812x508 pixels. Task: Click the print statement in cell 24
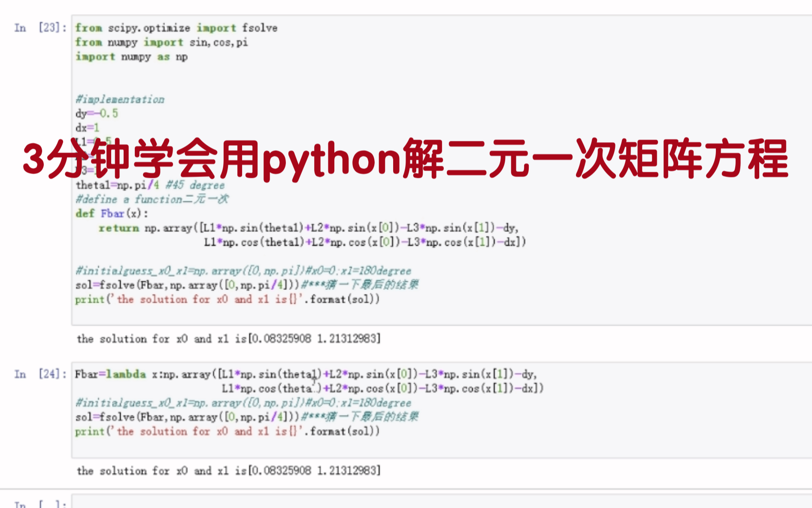tap(227, 431)
